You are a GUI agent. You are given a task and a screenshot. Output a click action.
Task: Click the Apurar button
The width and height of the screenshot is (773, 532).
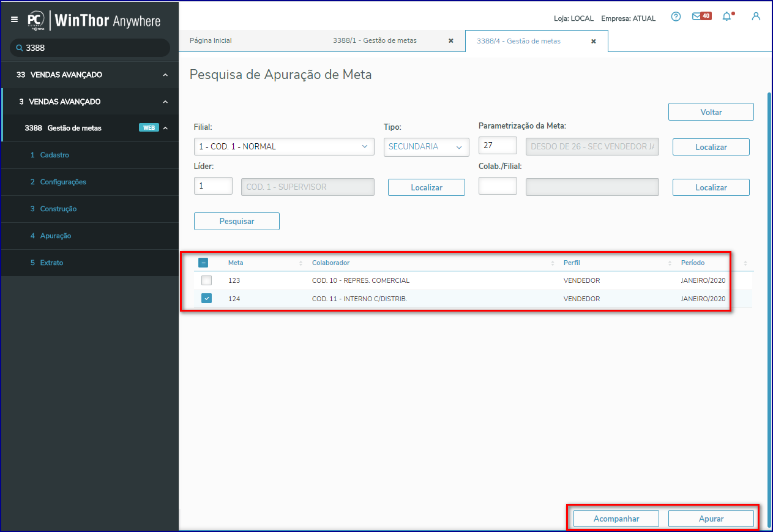tap(711, 519)
